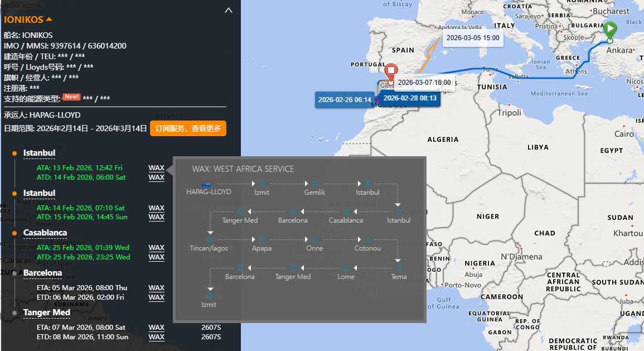Toggle the orange arrow beside IONIKOS title
The height and width of the screenshot is (351, 644).
[x=49, y=19]
